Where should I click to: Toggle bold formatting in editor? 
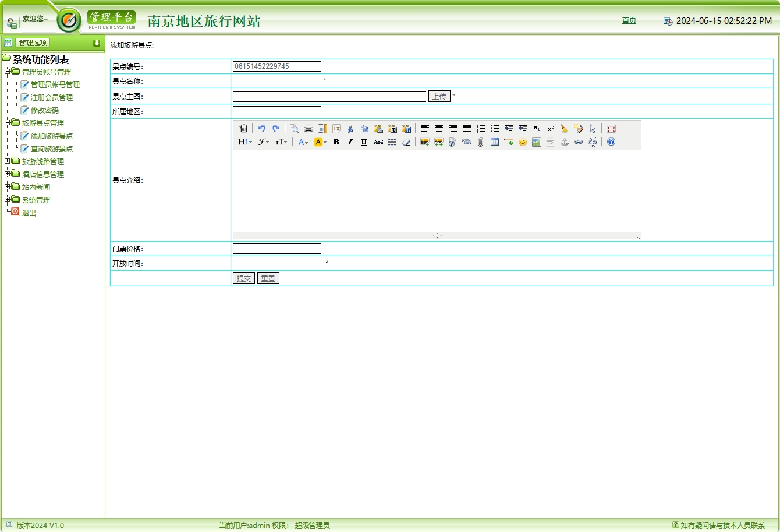pos(336,142)
